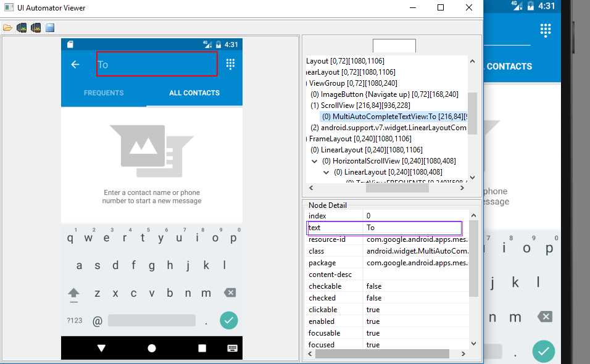Tap the green checkmark key in the emulator window
This screenshot has height=364, width=590.
pyautogui.click(x=544, y=351)
